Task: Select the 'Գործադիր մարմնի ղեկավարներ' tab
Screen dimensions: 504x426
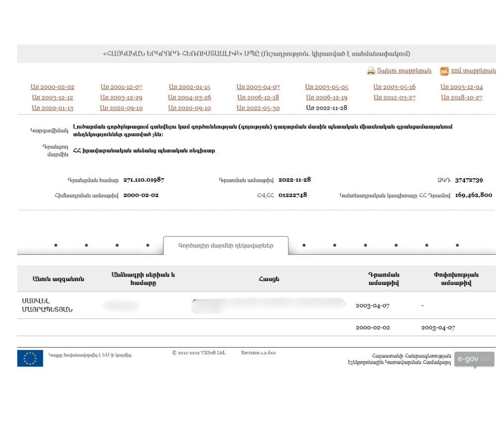Action: click(x=225, y=245)
